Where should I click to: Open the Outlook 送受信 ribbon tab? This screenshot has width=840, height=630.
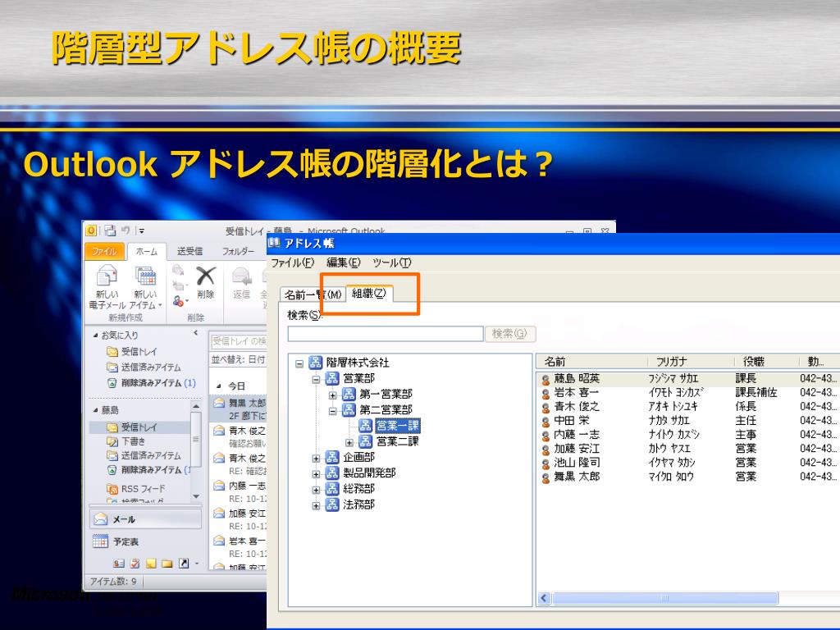point(189,251)
